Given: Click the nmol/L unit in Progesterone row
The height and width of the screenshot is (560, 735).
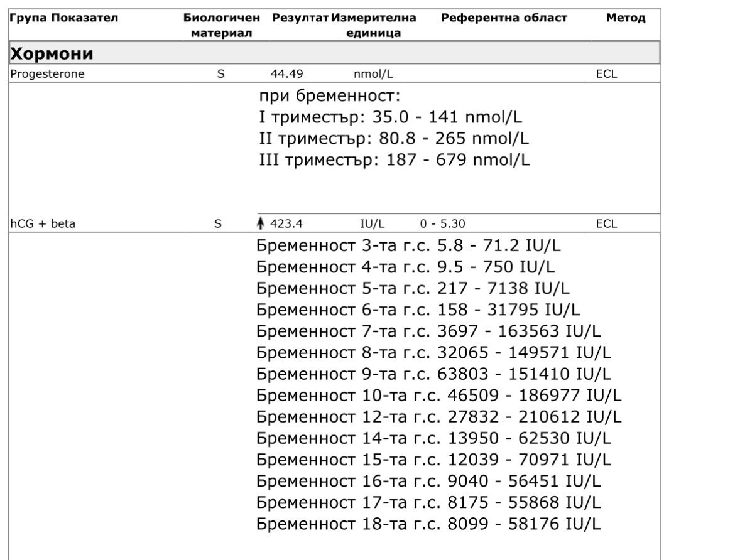Looking at the screenshot, I should click(x=373, y=74).
